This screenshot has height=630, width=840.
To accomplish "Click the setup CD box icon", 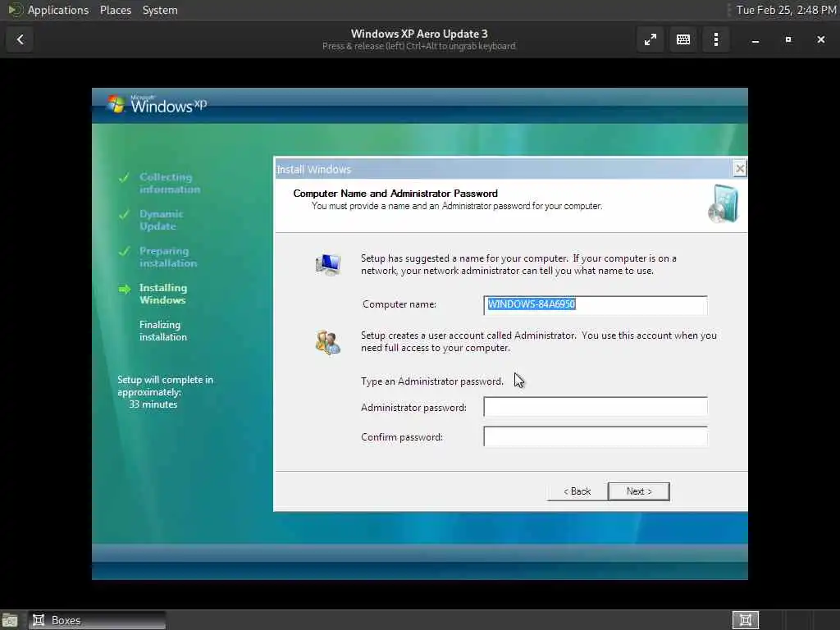I will click(x=724, y=204).
